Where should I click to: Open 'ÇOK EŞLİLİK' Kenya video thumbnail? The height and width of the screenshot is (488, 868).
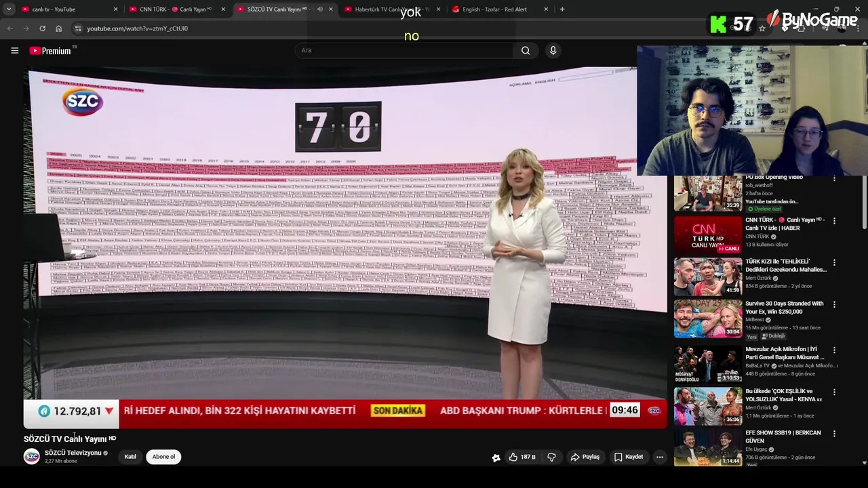tap(708, 406)
